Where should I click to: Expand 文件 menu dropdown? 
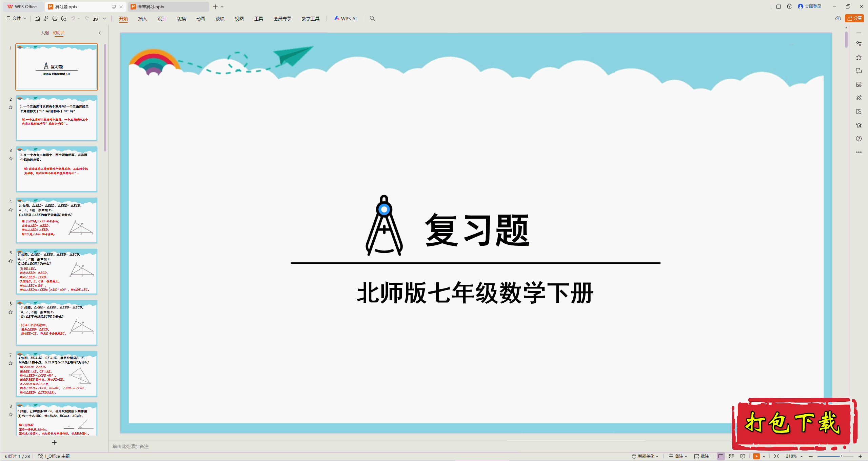click(17, 18)
